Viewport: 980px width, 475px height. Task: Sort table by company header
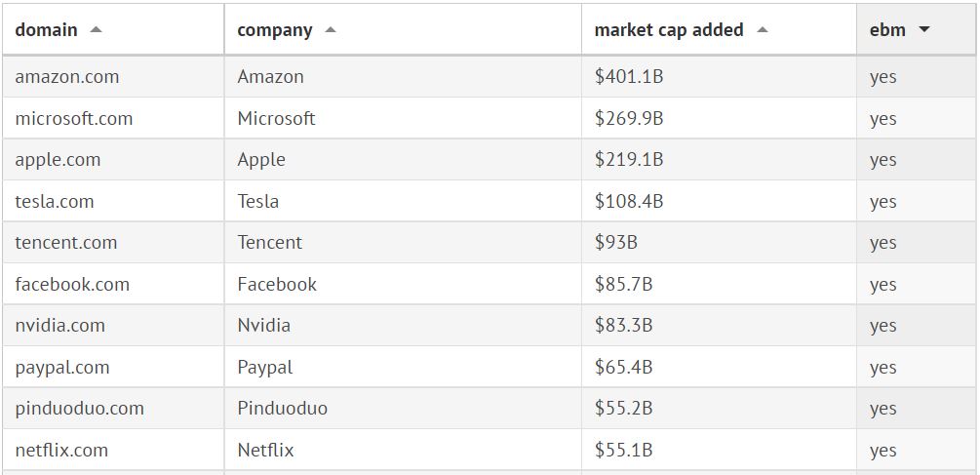[275, 30]
